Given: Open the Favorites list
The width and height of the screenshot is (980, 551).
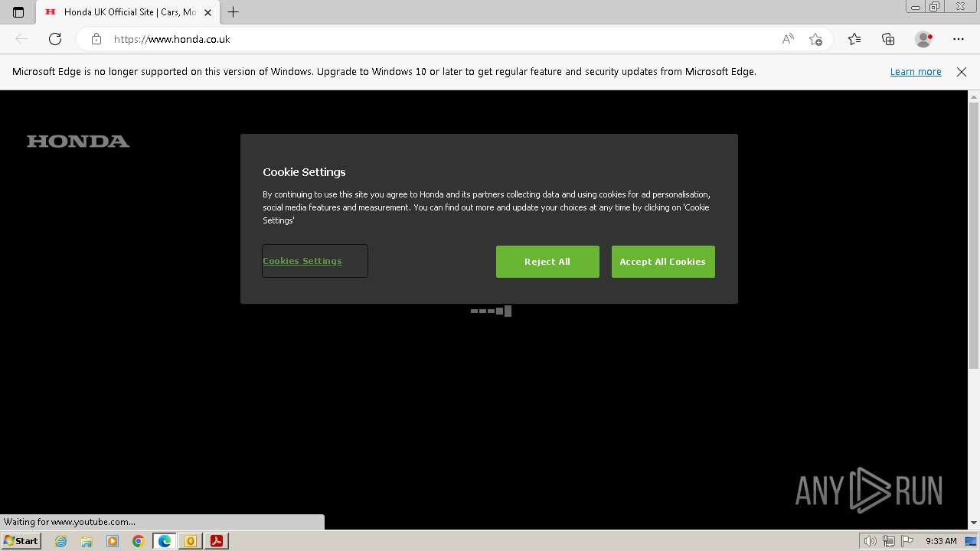Looking at the screenshot, I should tap(854, 39).
